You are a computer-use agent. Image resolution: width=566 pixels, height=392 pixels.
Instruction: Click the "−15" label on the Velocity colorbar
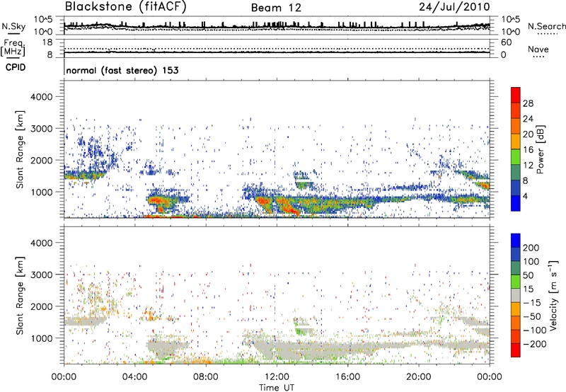[x=531, y=303]
